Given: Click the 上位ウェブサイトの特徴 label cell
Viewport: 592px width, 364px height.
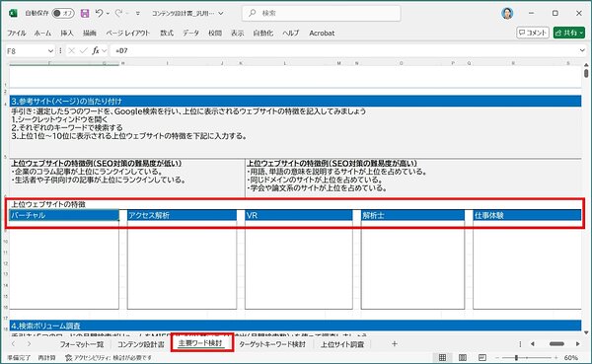Looking at the screenshot, I should pyautogui.click(x=48, y=204).
